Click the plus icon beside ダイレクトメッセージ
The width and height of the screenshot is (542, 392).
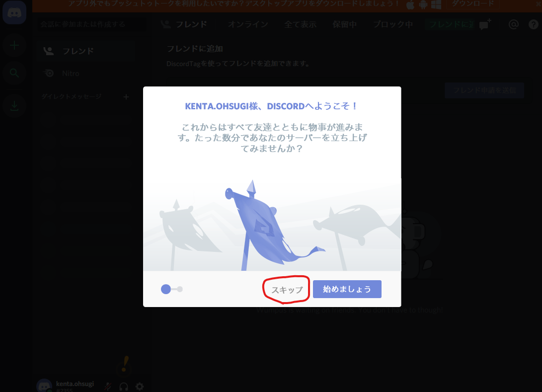(x=126, y=97)
